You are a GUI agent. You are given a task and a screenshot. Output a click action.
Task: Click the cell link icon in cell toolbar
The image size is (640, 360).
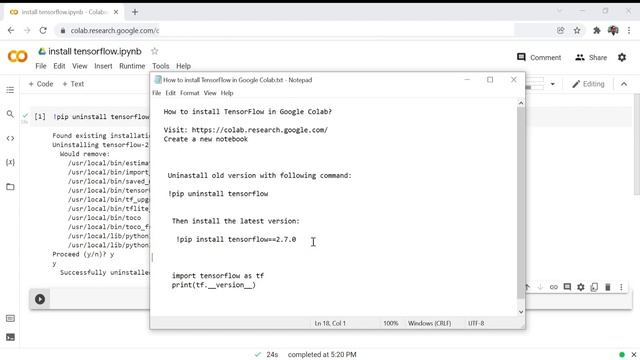pyautogui.click(x=553, y=287)
